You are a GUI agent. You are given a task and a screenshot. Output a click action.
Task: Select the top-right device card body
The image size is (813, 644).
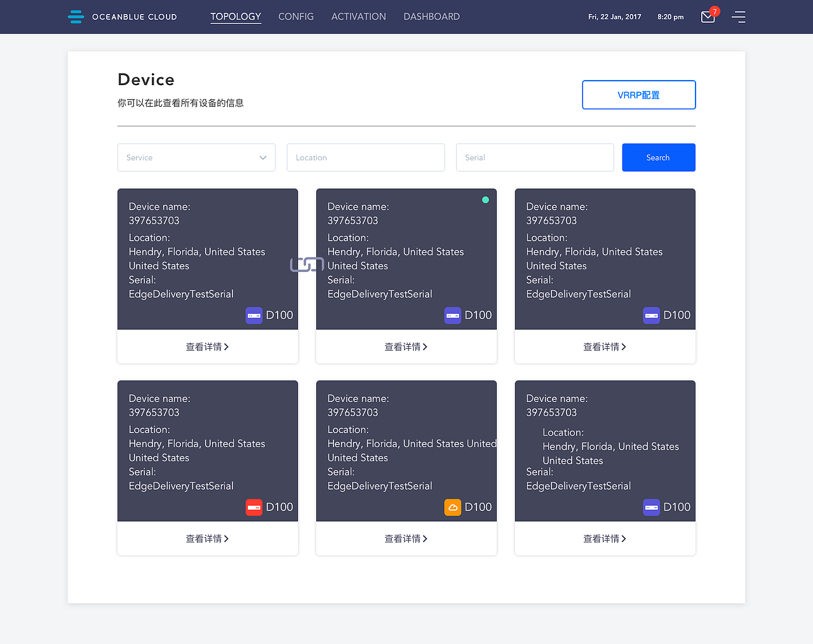pos(605,259)
